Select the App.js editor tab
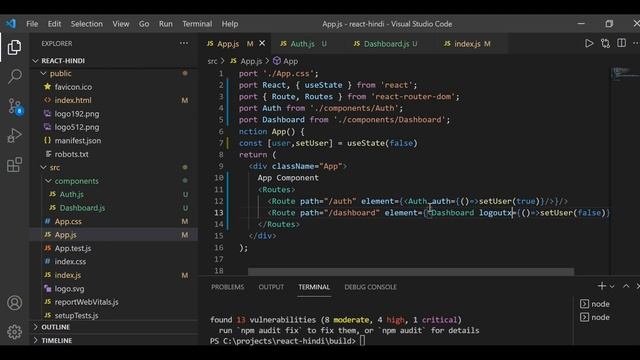This screenshot has height=360, width=640. (x=228, y=43)
